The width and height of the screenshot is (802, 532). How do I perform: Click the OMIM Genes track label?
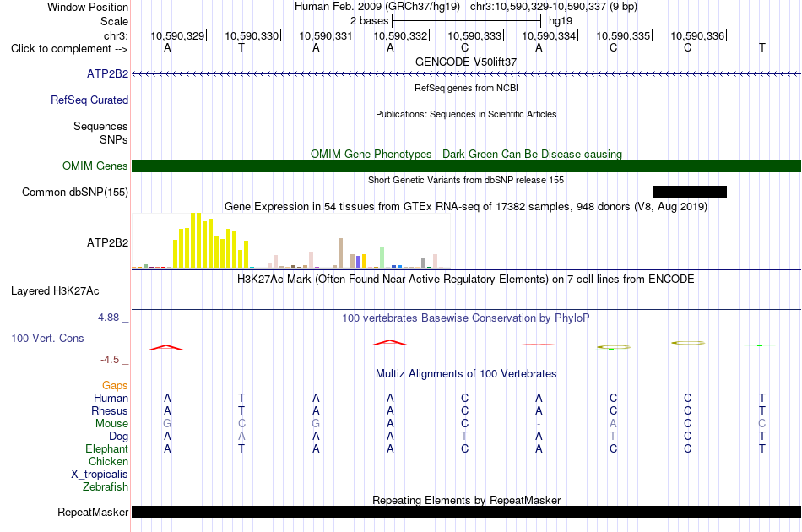point(95,166)
